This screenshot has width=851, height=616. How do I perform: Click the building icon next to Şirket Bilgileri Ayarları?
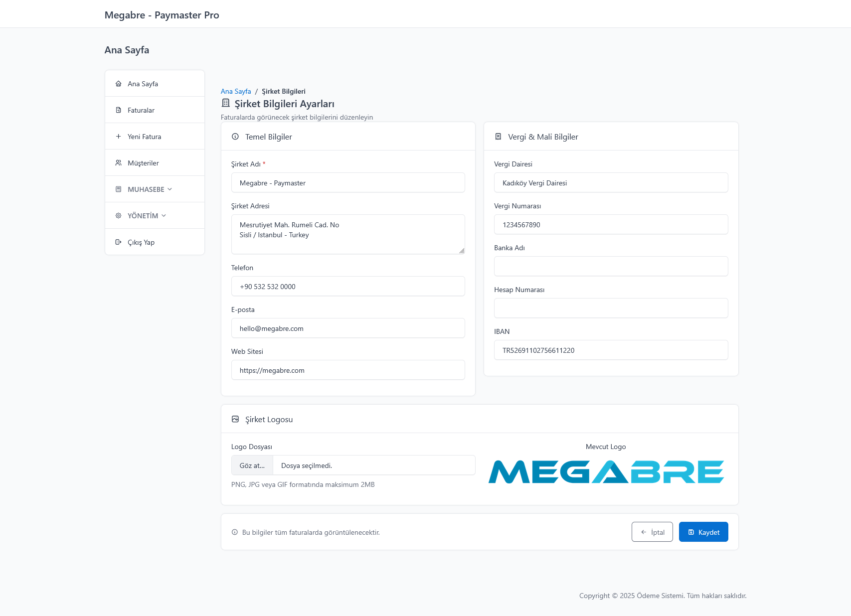click(x=226, y=103)
